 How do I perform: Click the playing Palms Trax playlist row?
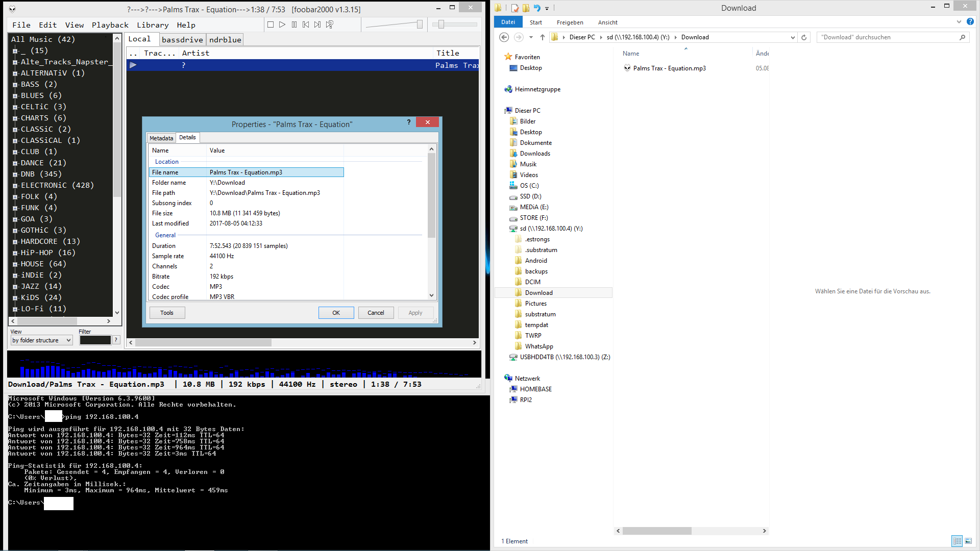[x=303, y=65]
